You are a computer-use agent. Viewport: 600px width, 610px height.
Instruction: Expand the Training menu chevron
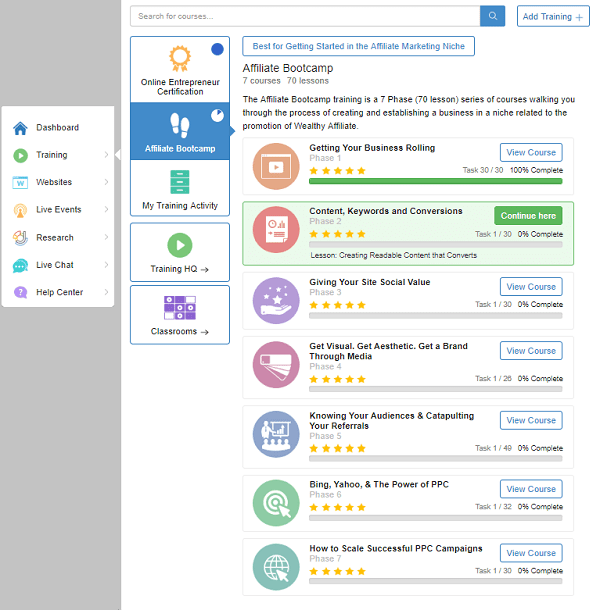106,155
